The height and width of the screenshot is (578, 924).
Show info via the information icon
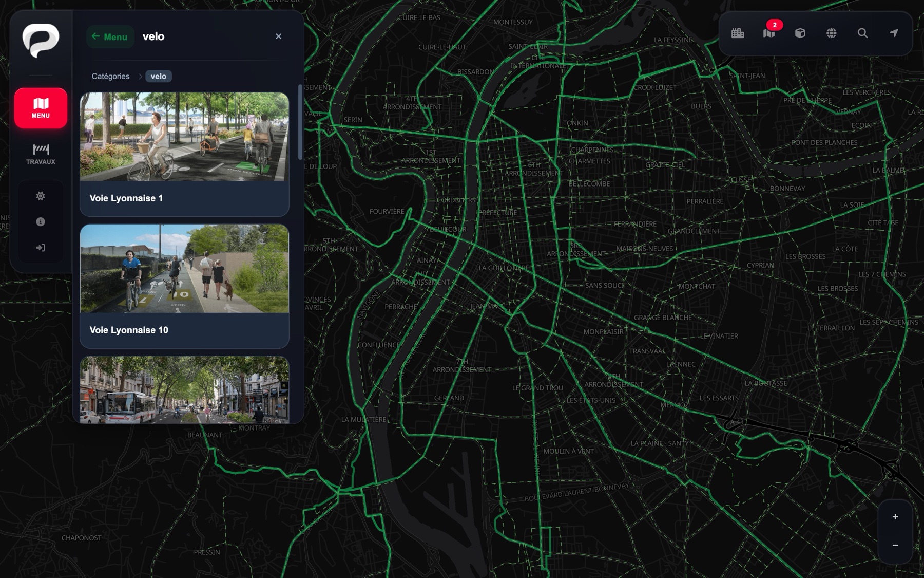(x=41, y=221)
